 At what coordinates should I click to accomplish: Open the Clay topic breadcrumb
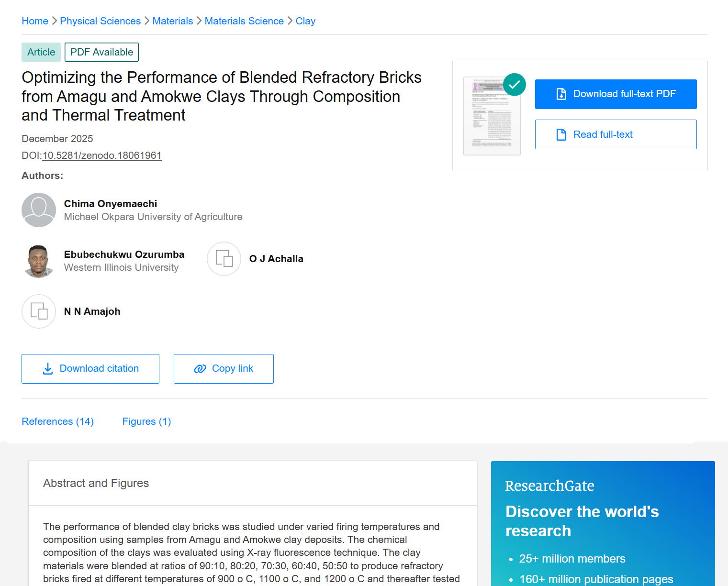point(305,21)
